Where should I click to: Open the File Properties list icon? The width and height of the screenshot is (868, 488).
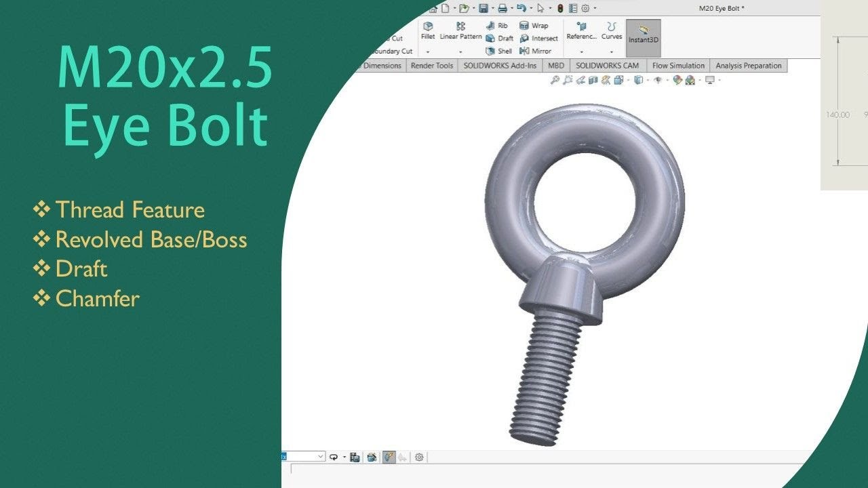(573, 8)
